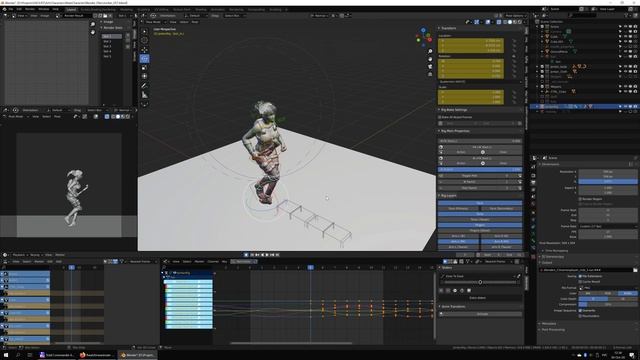Open the Render menu
Viewport: 640px width, 360px height.
30,9
